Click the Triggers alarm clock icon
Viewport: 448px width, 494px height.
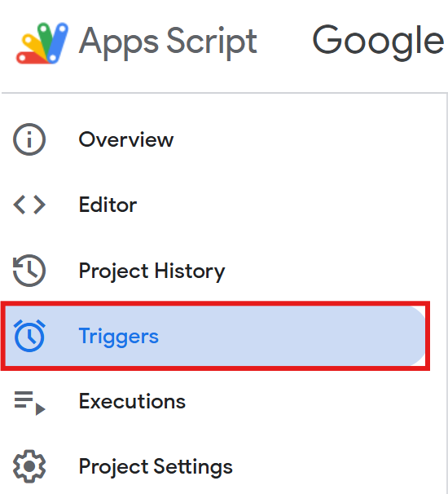click(x=29, y=336)
